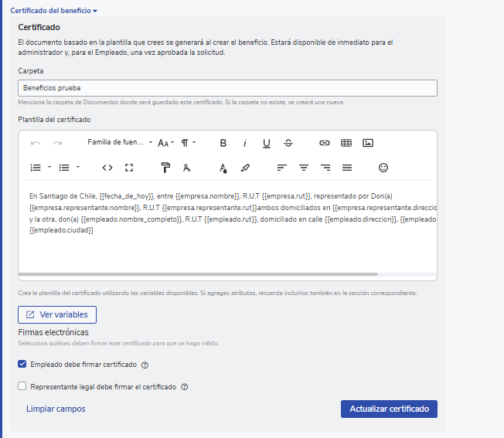Insert a table into the certificate
The image size is (504, 438).
[x=346, y=143]
